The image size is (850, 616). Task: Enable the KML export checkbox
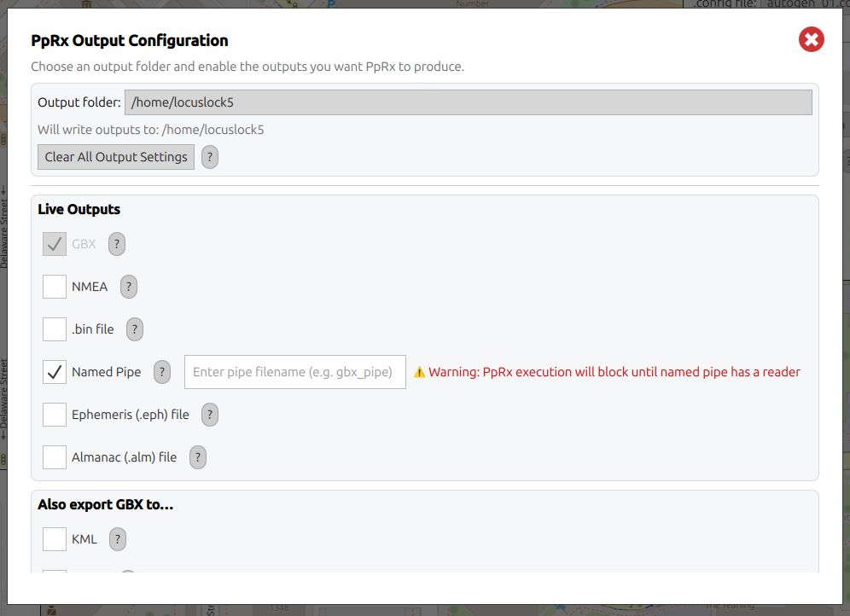(x=55, y=539)
